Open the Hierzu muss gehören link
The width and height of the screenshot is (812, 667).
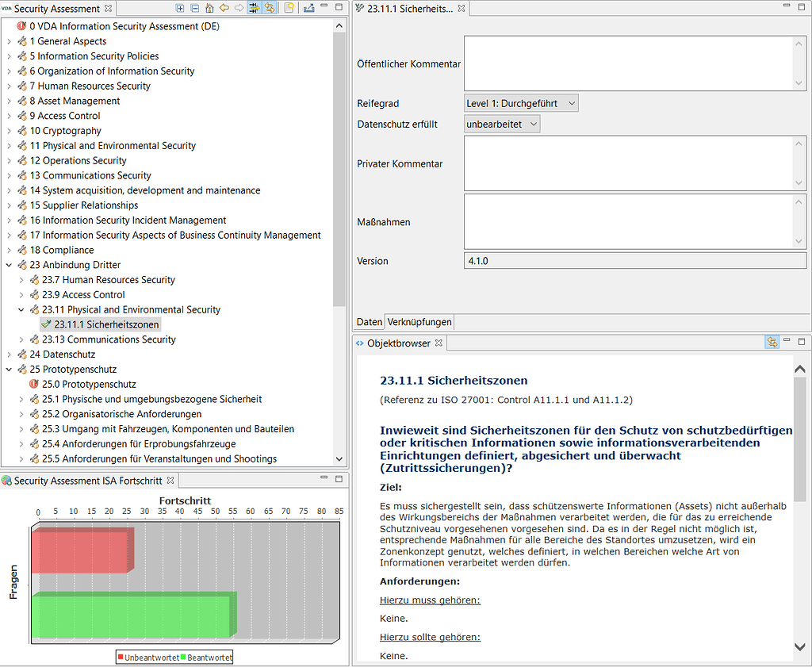429,600
